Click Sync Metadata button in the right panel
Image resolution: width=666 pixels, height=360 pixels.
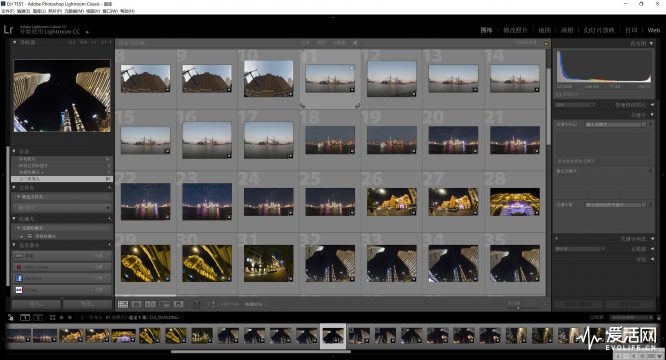[578, 304]
